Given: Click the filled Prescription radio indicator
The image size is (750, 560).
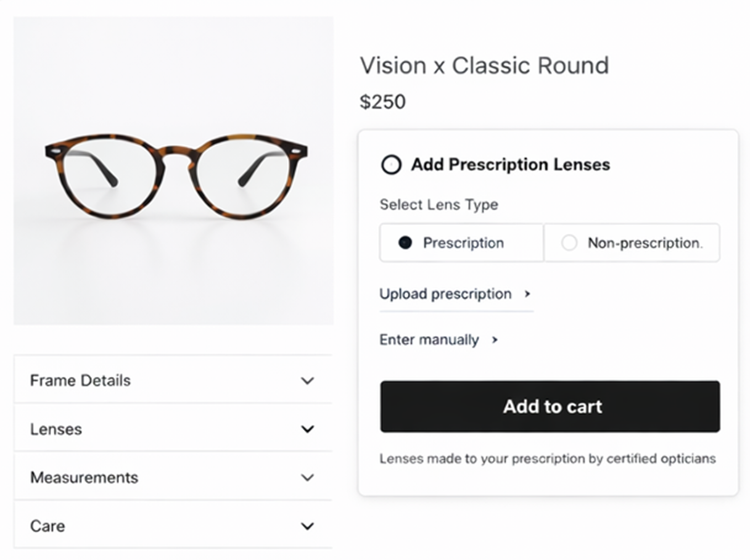Looking at the screenshot, I should click(x=405, y=242).
